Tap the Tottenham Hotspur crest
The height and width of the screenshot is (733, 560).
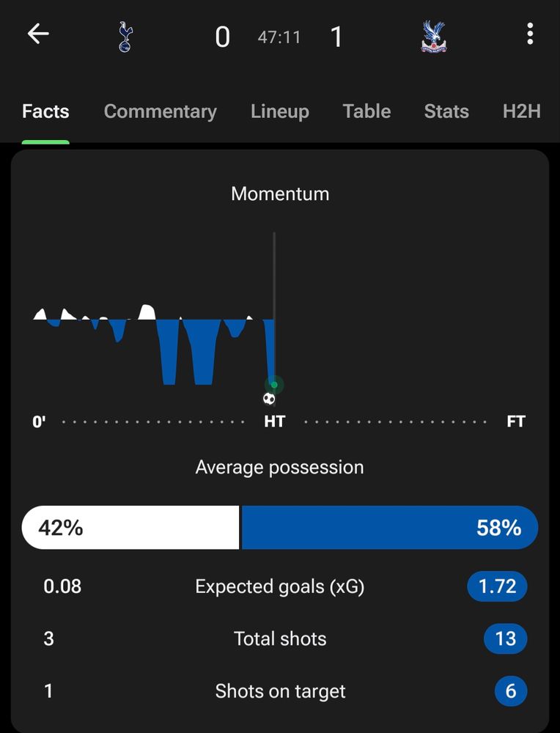click(x=125, y=37)
